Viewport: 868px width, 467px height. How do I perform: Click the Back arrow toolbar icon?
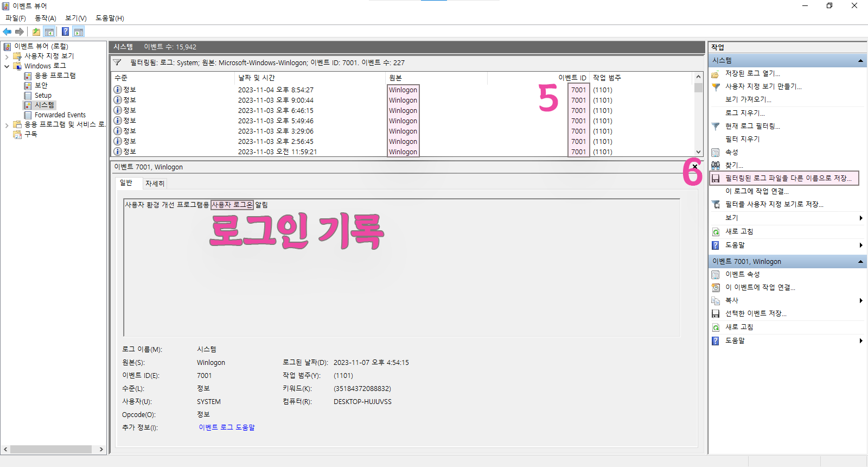click(x=7, y=31)
